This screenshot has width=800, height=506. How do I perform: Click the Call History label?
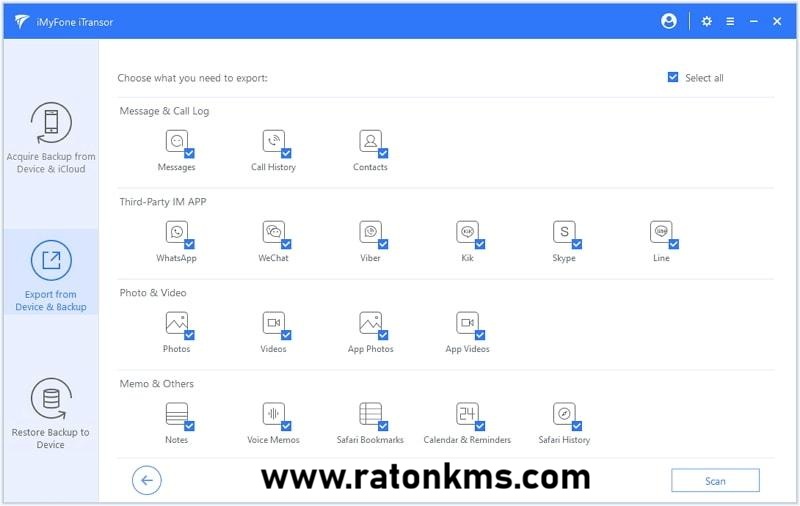(273, 167)
